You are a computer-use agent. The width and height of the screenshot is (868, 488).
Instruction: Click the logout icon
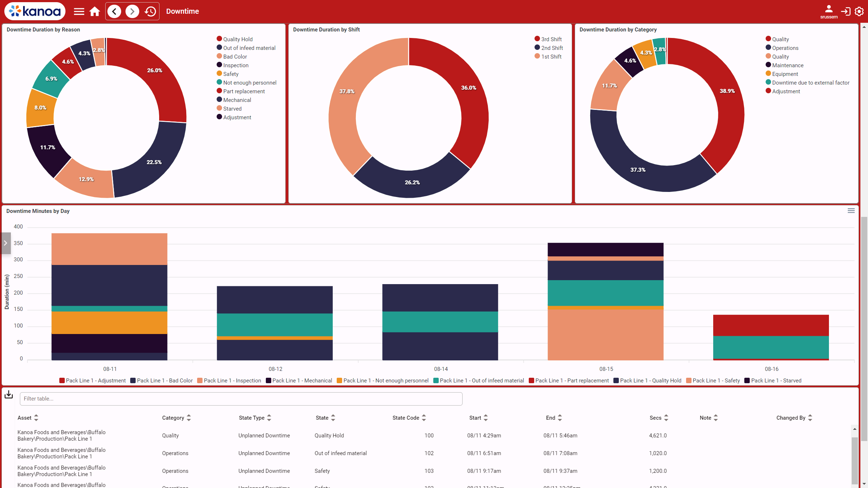tap(846, 12)
